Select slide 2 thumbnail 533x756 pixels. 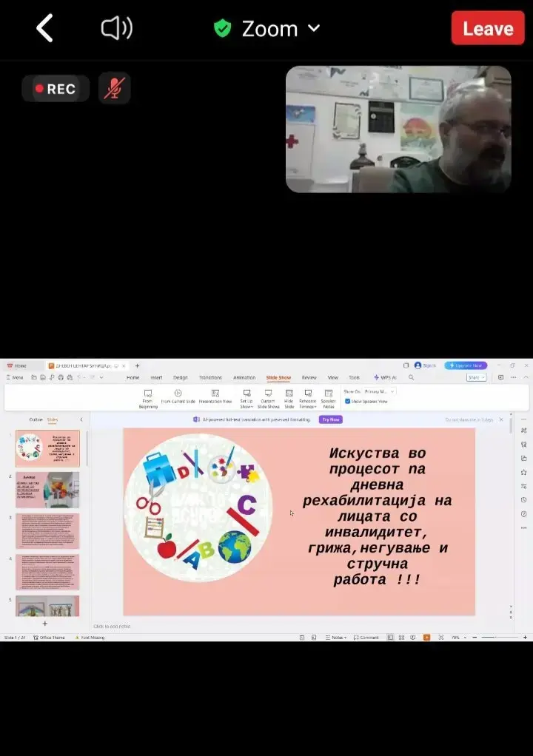(x=47, y=490)
